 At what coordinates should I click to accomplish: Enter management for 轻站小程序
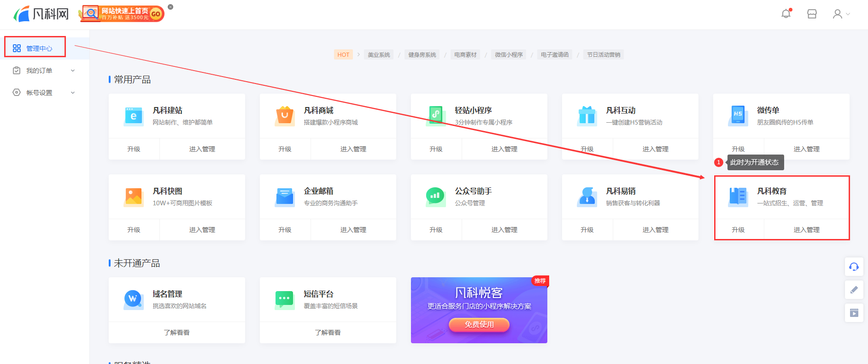coord(504,149)
